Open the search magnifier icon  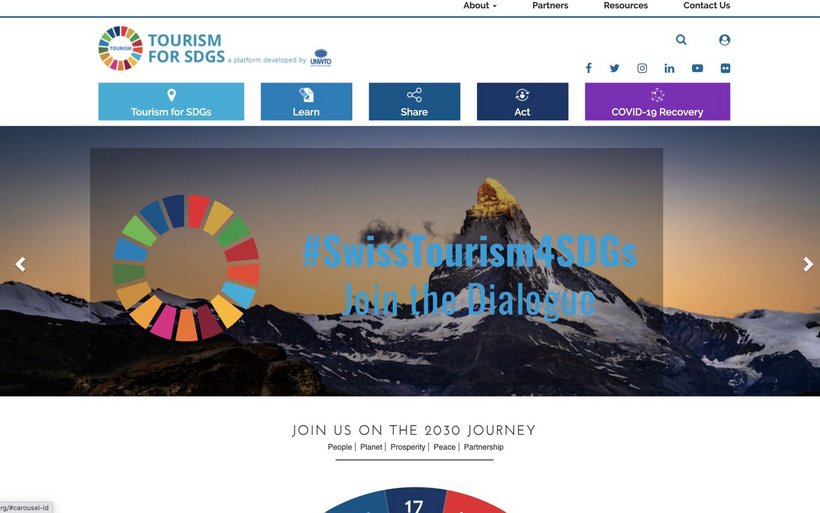click(x=681, y=40)
